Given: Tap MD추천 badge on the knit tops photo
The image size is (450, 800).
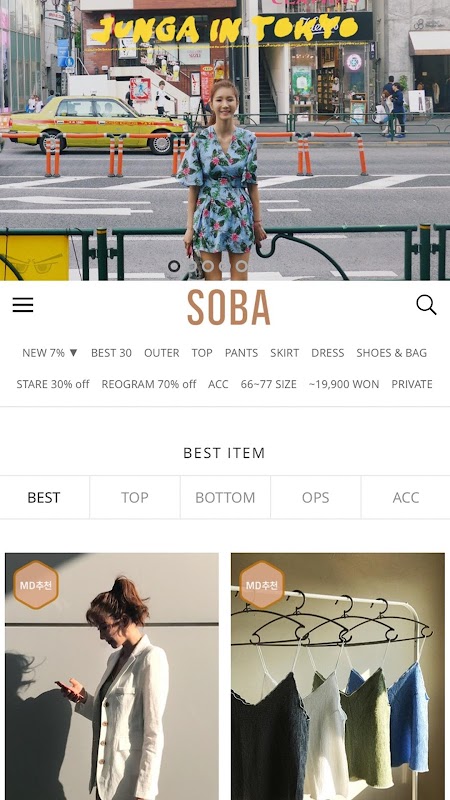Looking at the screenshot, I should (262, 585).
